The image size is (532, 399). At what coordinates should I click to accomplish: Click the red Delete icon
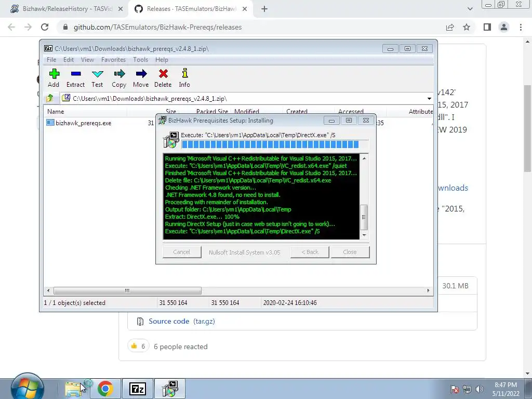163,78
